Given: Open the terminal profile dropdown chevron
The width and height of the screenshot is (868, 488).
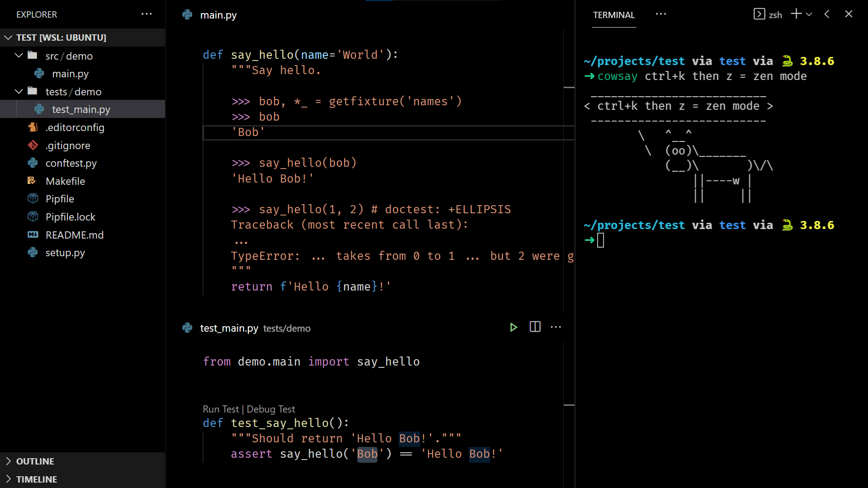Looking at the screenshot, I should [809, 14].
